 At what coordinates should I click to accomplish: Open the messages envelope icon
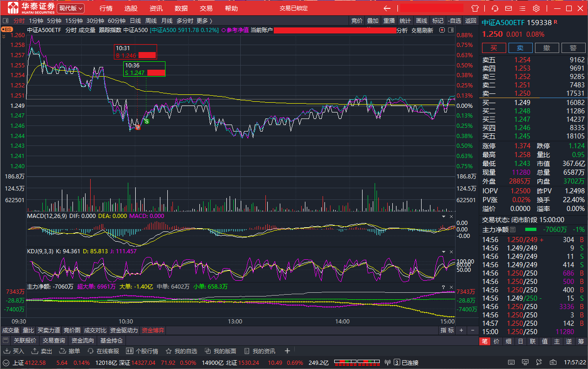[509, 8]
